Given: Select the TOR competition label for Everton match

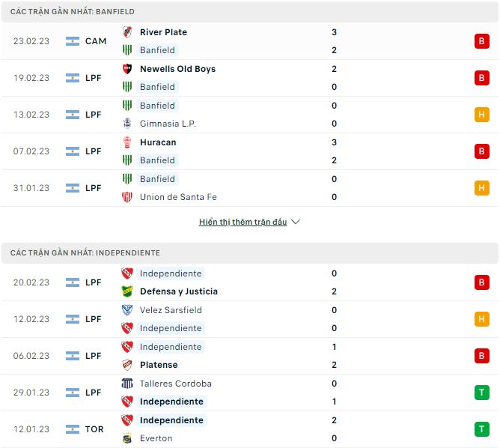Looking at the screenshot, I should [x=94, y=429].
